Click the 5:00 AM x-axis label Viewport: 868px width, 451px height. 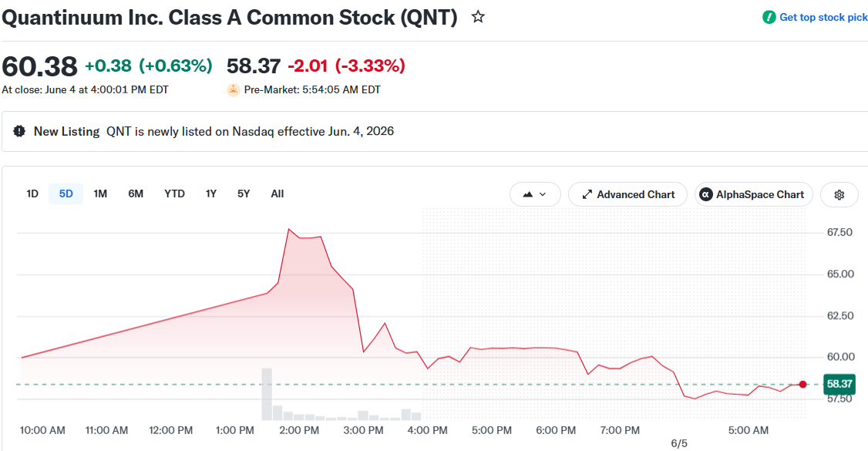749,430
